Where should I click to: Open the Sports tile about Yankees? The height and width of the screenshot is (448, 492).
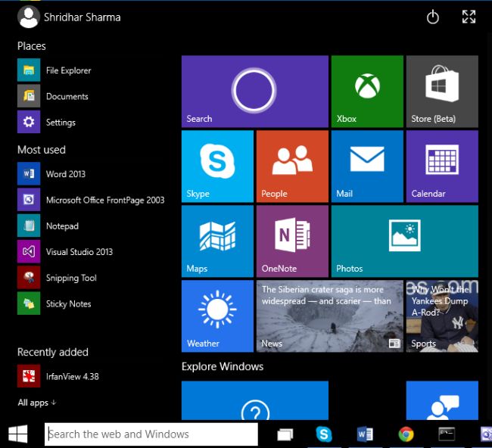click(442, 316)
